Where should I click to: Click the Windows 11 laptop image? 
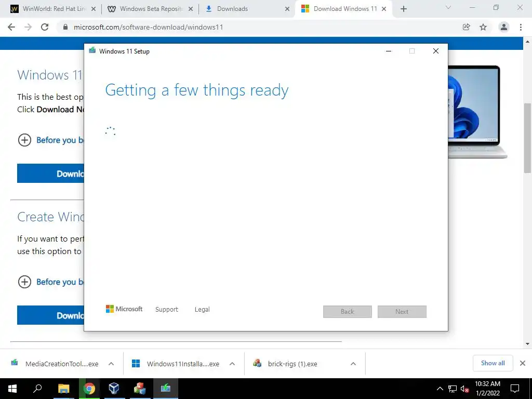point(477,112)
